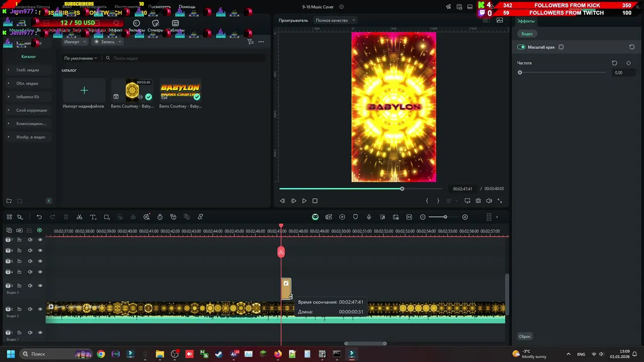Image resolution: width=644 pixels, height=362 pixels.
Task: Set mark-out point with right brace
Action: (438, 201)
